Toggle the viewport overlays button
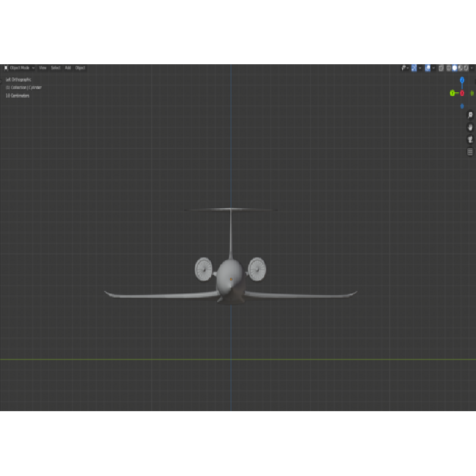The height and width of the screenshot is (476, 476). point(428,68)
